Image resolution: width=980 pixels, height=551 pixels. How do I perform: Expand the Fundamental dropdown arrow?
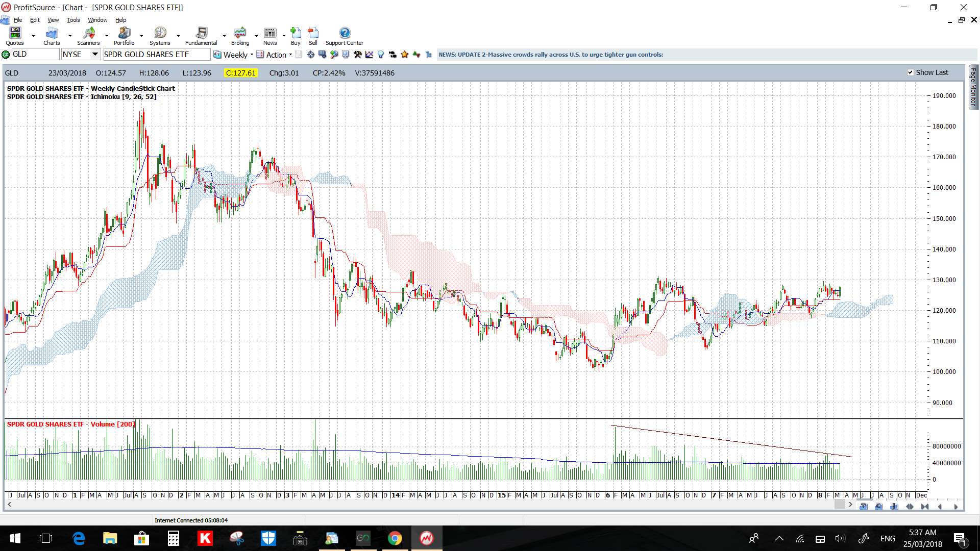[224, 36]
